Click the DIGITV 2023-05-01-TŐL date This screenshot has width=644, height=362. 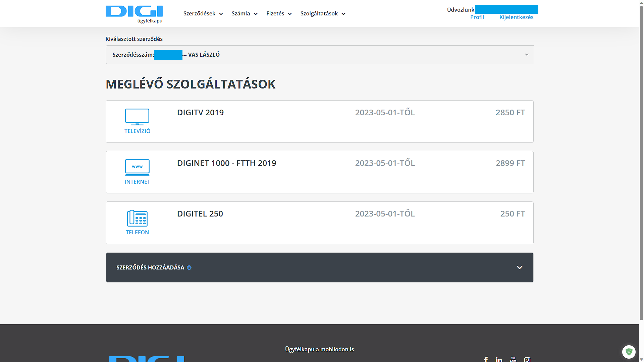[385, 113]
